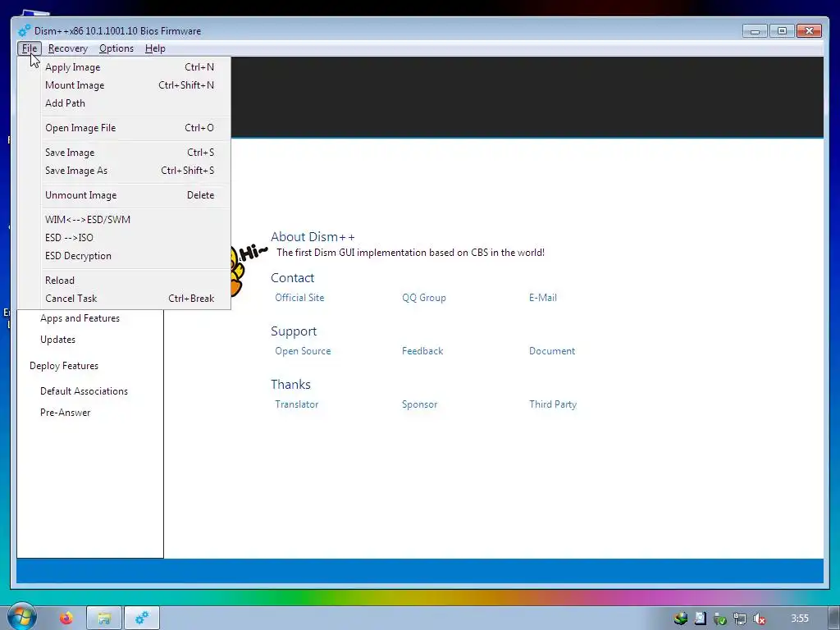Open the Open Source link
The height and width of the screenshot is (630, 840).
[x=303, y=351]
